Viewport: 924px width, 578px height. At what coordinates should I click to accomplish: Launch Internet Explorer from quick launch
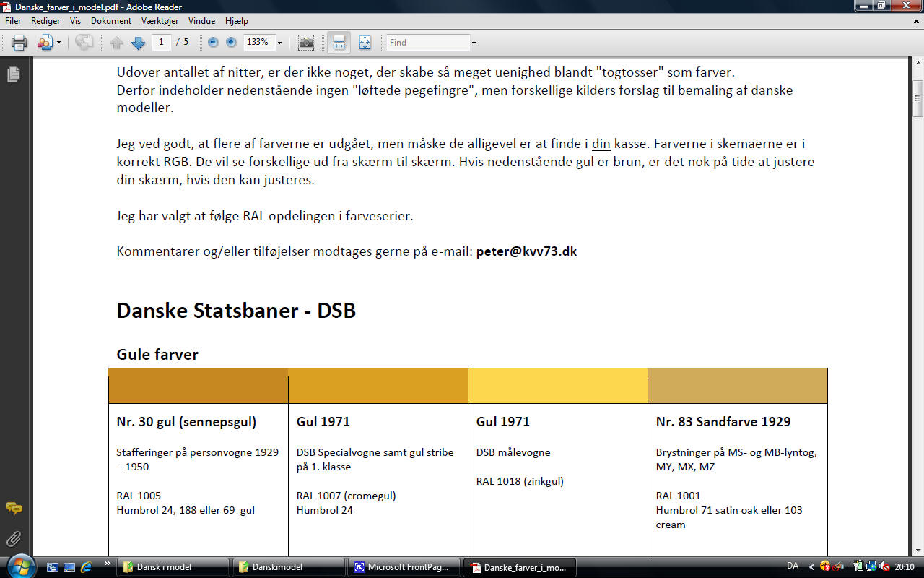[x=86, y=567]
